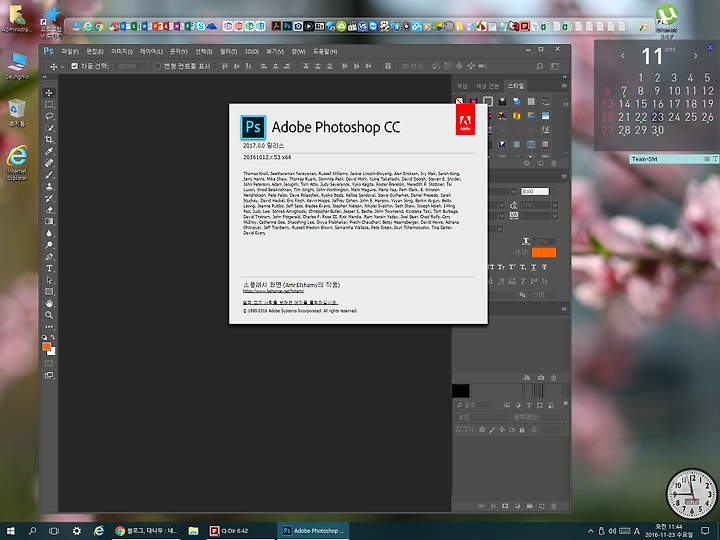Screen dimensions: 720x540
Task: Switch to the 색상 panel tab
Action: [x=462, y=86]
